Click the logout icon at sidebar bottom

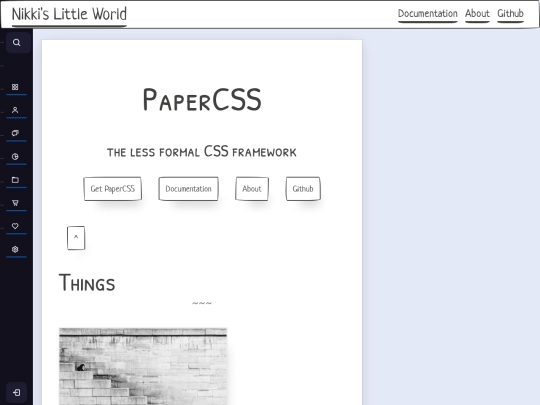pos(16,392)
